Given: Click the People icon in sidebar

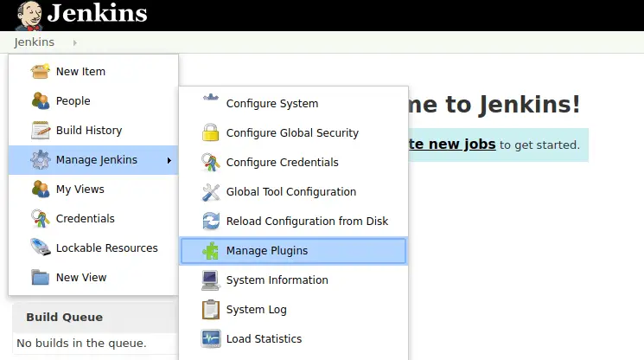Looking at the screenshot, I should click(41, 100).
